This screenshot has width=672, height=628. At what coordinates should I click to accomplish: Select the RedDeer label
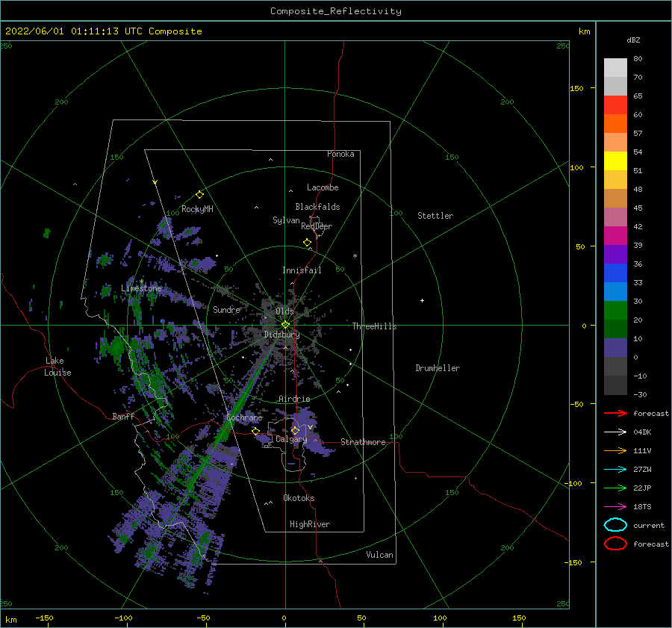pyautogui.click(x=317, y=226)
